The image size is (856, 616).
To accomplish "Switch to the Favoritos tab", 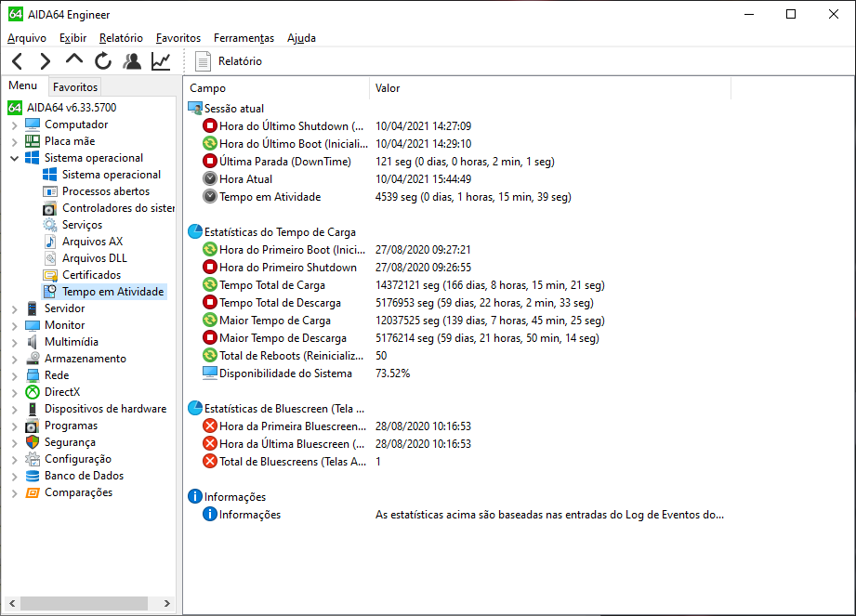I will point(74,86).
